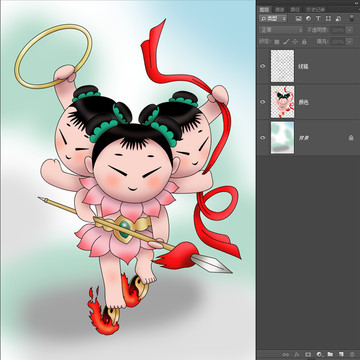Click the add layer mask icon
The image size is (360, 360).
point(308,354)
